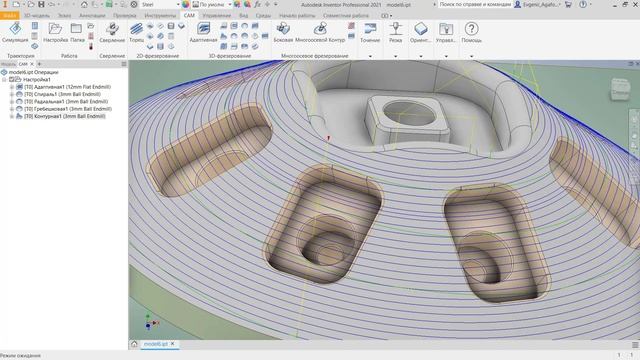Open the Помощь help panel
The height and width of the screenshot is (360, 640).
pyautogui.click(x=471, y=33)
